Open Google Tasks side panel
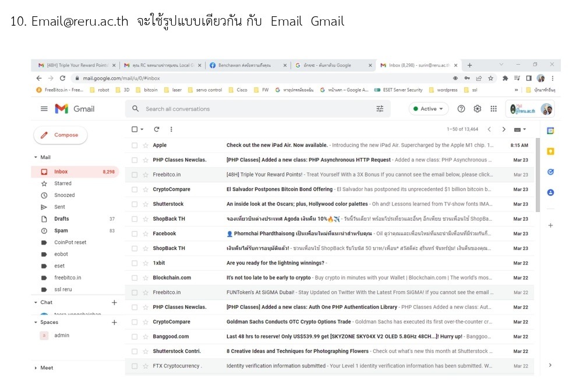Screen dimensions: 569x392 pyautogui.click(x=550, y=172)
